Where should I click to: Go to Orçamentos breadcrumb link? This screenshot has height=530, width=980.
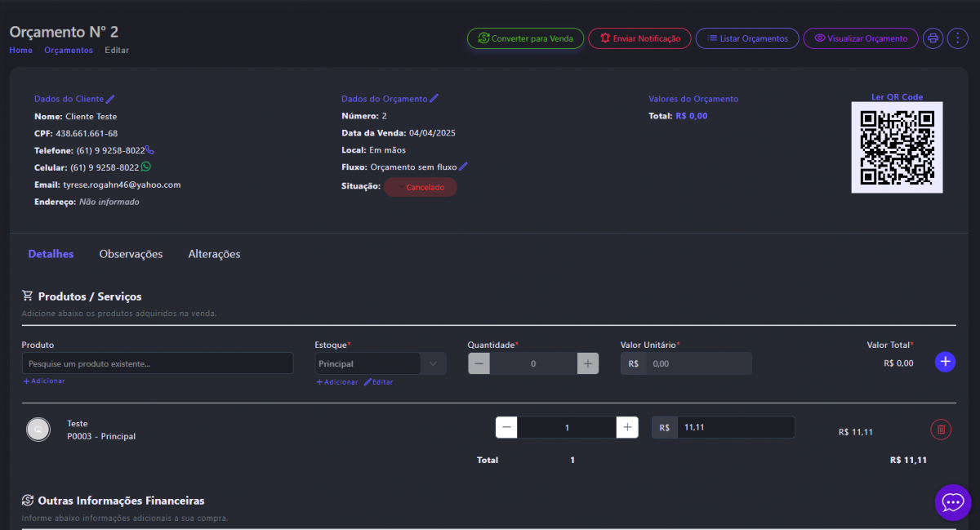(x=69, y=51)
